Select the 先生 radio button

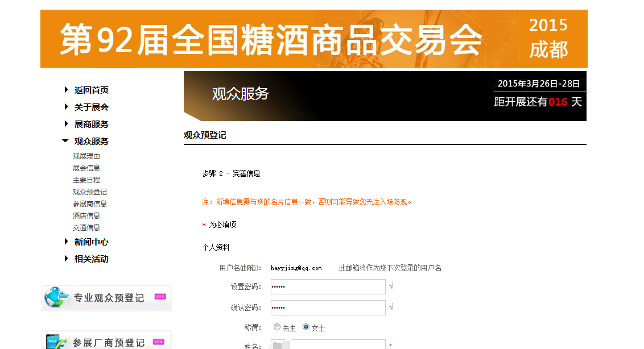(x=277, y=327)
